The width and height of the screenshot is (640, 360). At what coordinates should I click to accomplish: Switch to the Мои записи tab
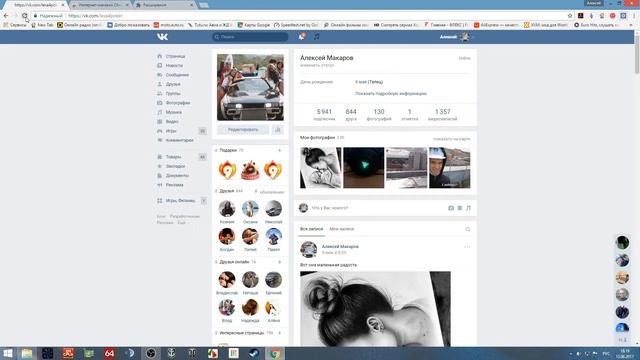coord(342,229)
